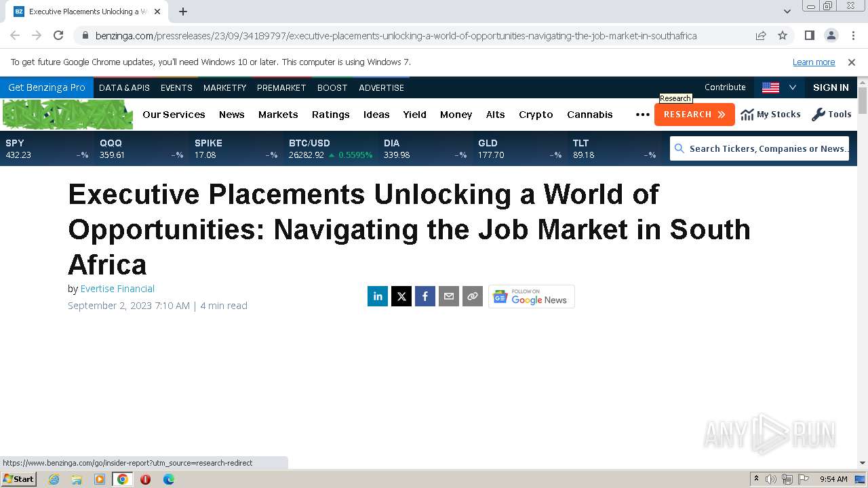The width and height of the screenshot is (868, 488).
Task: Share article on X (Twitter)
Action: point(401,296)
